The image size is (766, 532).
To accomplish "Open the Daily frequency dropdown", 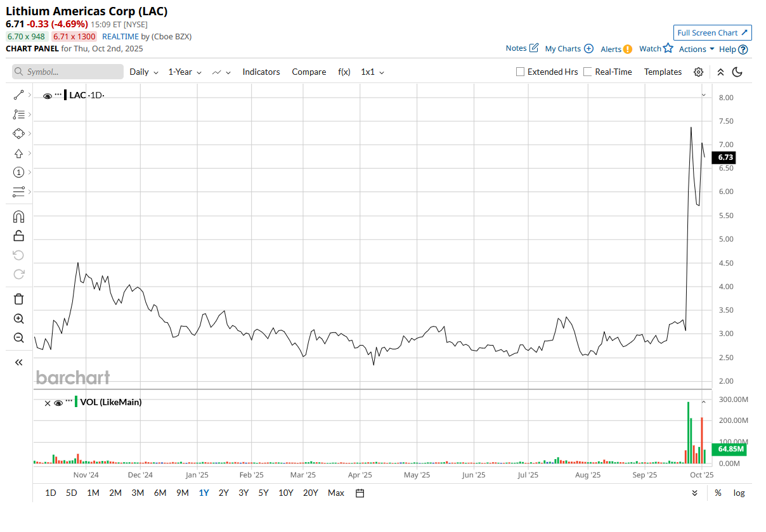I will (x=144, y=72).
